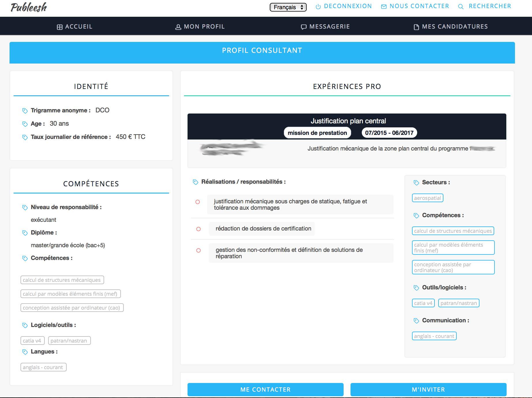This screenshot has height=398, width=532.
Task: Click the power icon beside Déconnexion
Action: click(318, 7)
